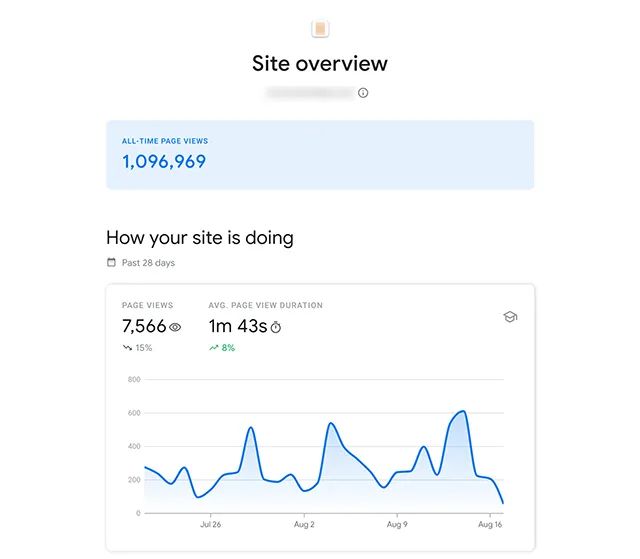Select the Page Views metric label
Viewport: 640px width, 559px height.
[x=147, y=305]
